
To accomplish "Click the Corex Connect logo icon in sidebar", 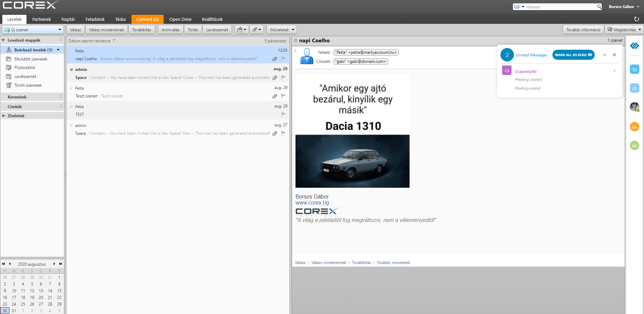I will (634, 45).
